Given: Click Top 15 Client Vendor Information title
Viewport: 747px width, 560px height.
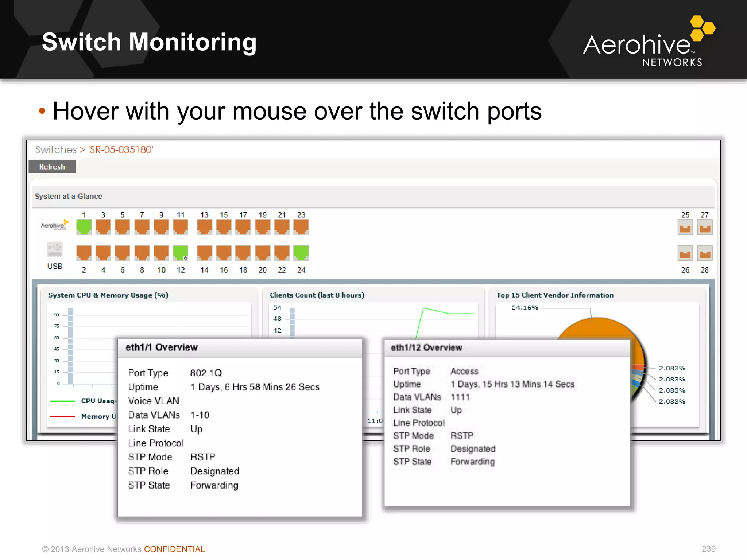Looking at the screenshot, I should click(x=555, y=295).
